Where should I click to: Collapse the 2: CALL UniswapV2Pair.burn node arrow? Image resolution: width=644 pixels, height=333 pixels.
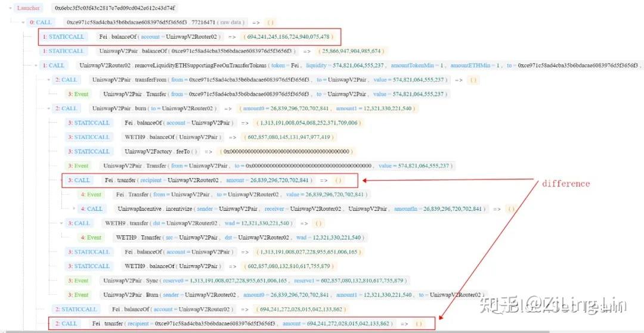coord(49,108)
